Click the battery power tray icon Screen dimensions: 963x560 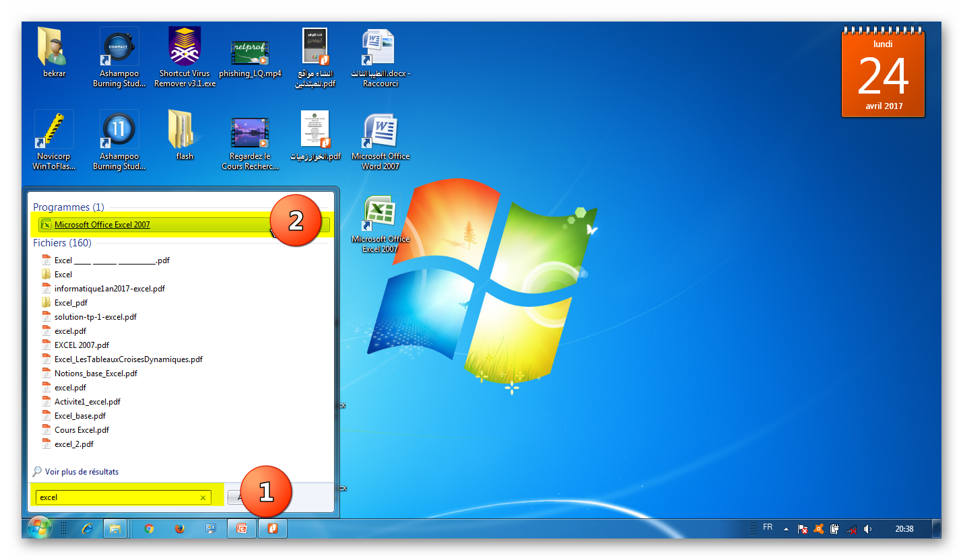click(x=834, y=529)
